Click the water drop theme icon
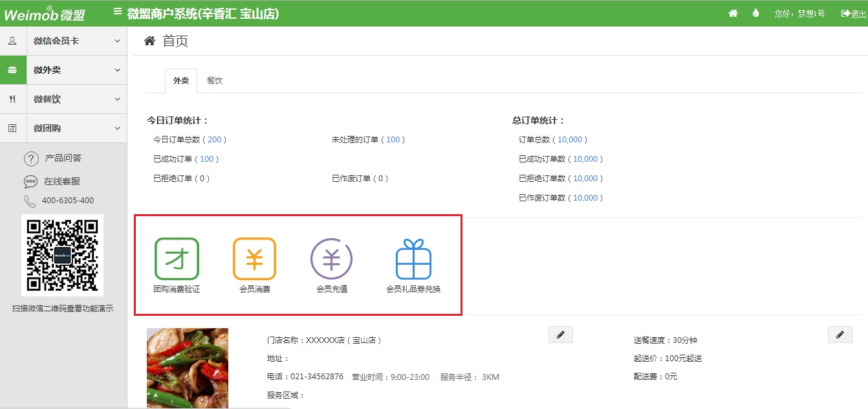Viewport: 868px width, 409px height. tap(755, 13)
